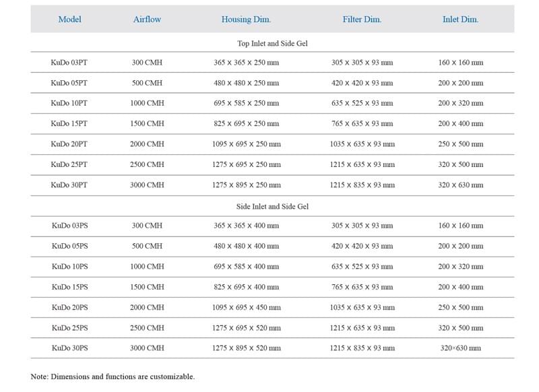Click the Inlet Dim. column header
539x392 pixels.
[x=460, y=20]
